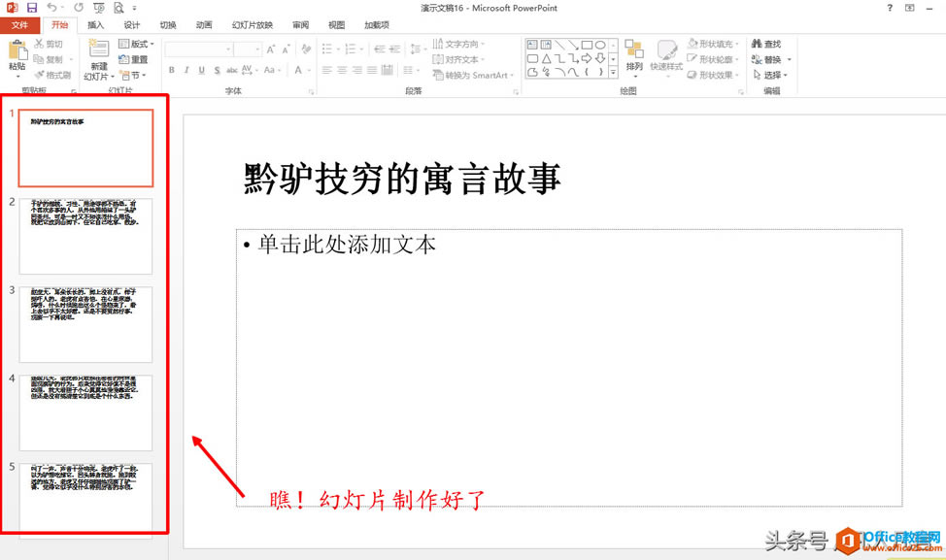The image size is (946, 560).
Task: Toggle Justify paragraph alignment
Action: point(372,71)
